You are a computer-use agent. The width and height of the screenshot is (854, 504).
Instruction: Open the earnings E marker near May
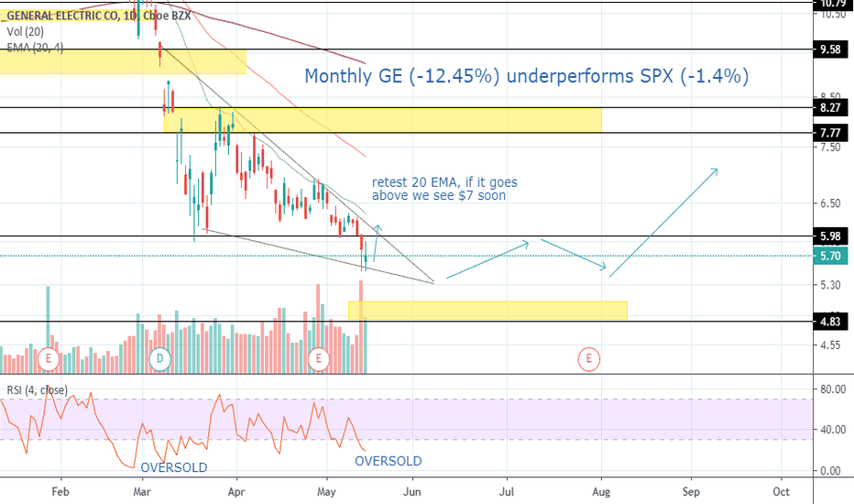(x=319, y=359)
